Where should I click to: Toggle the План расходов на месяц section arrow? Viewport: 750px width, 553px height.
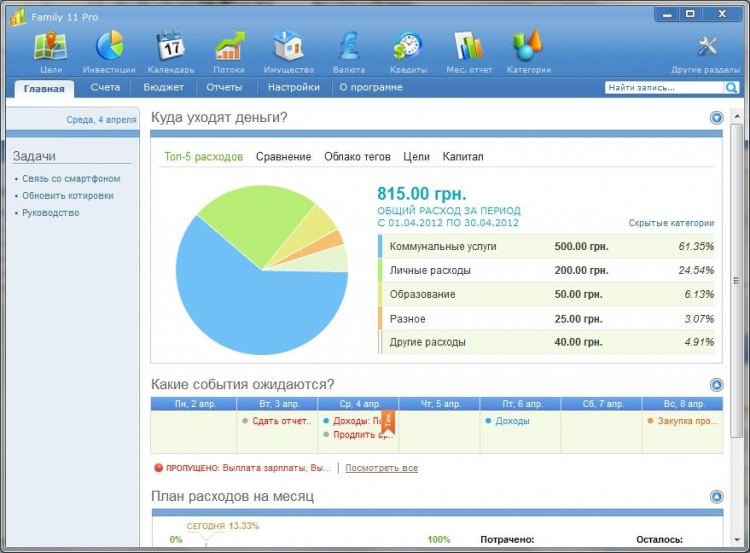(x=716, y=497)
